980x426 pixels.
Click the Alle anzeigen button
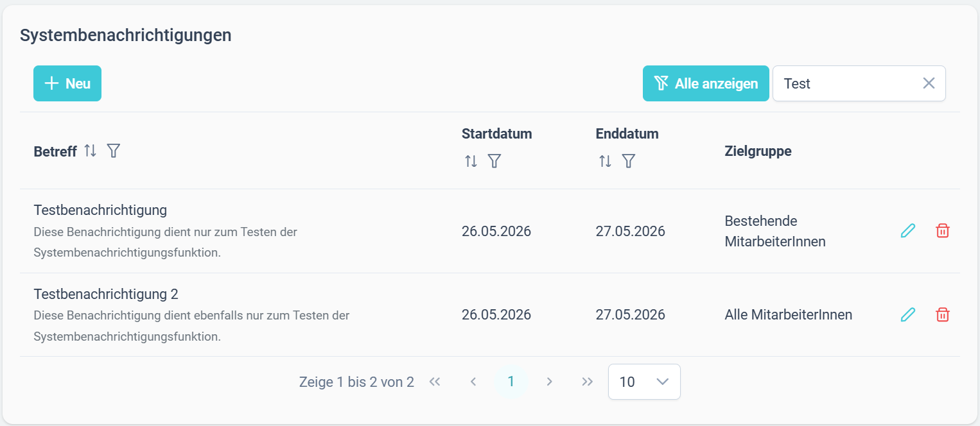[x=706, y=83]
